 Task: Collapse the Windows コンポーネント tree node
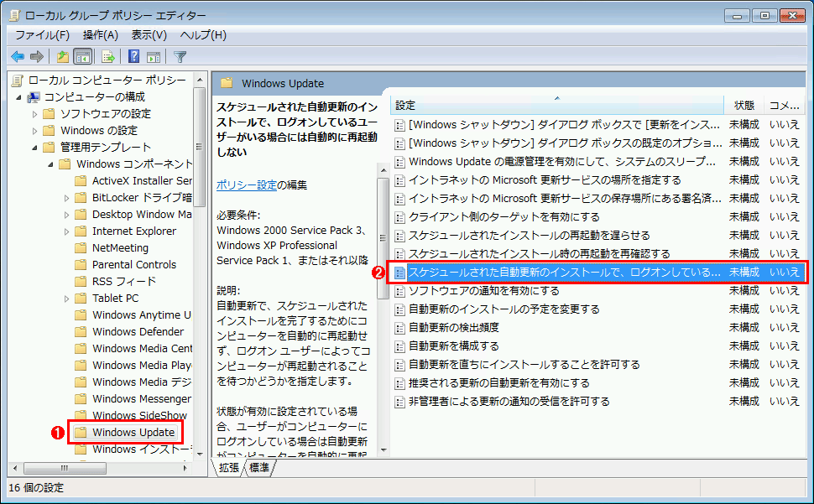pyautogui.click(x=51, y=164)
